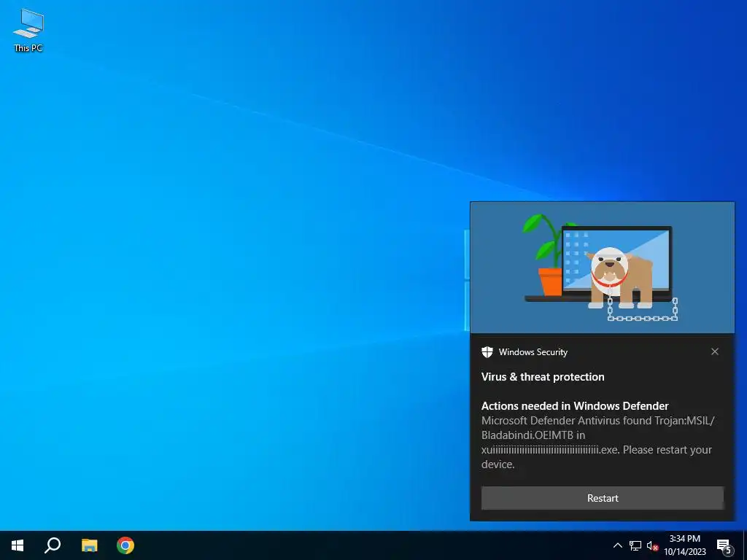
Task: Click the Show desktop sliver on the taskbar
Action: coord(745,545)
